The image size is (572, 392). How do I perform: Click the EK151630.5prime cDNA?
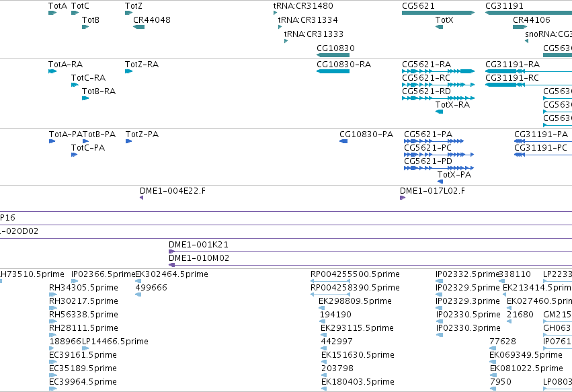coord(324,362)
